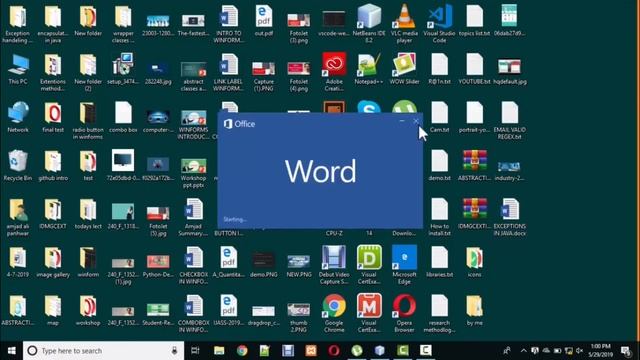Image resolution: width=640 pixels, height=360 pixels.
Task: Open Opera from the taskbar
Action: click(x=334, y=351)
